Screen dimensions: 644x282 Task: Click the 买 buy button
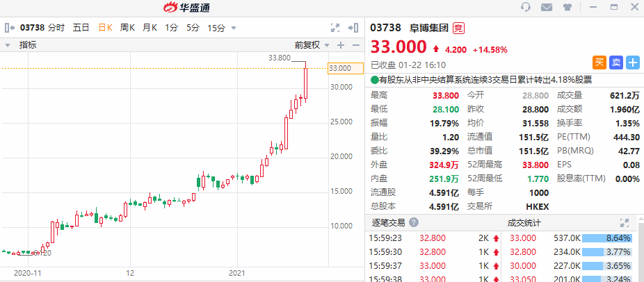pyautogui.click(x=599, y=63)
